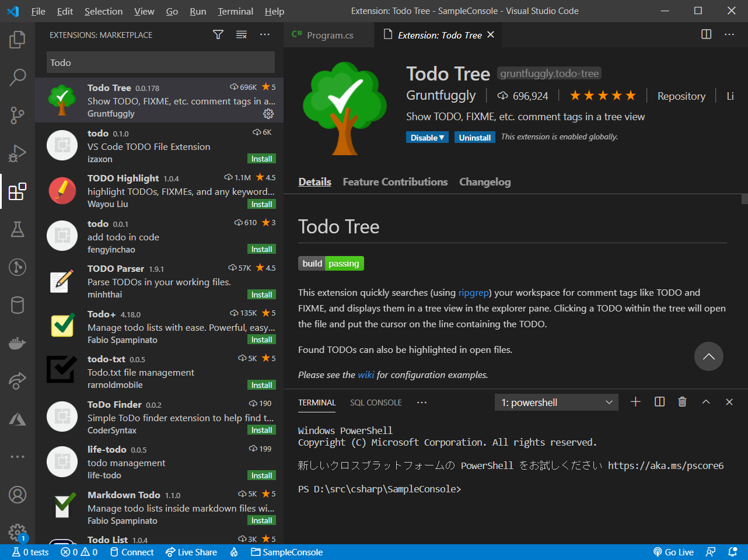Show more panel tabs
The image size is (748, 560).
point(422,402)
